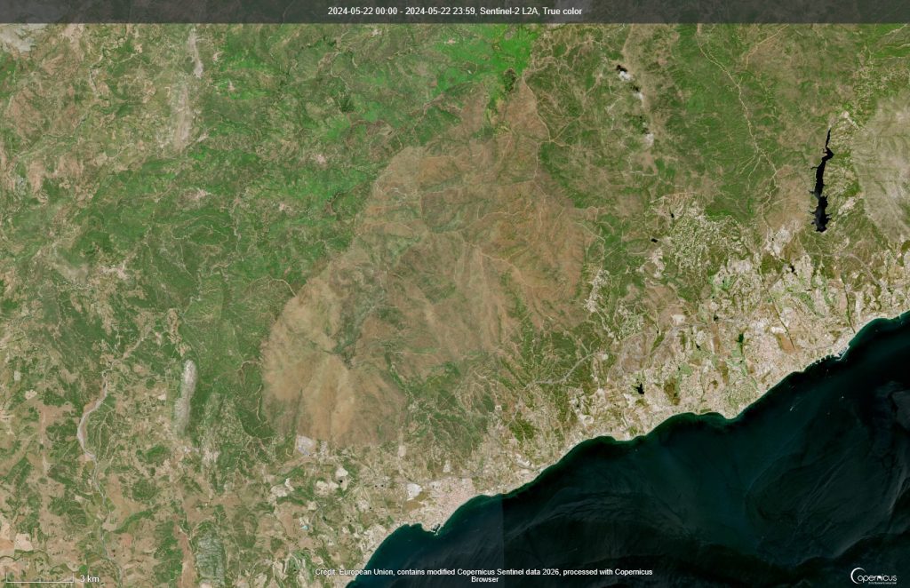
Task: Click the True color label in header
Action: pos(562,11)
